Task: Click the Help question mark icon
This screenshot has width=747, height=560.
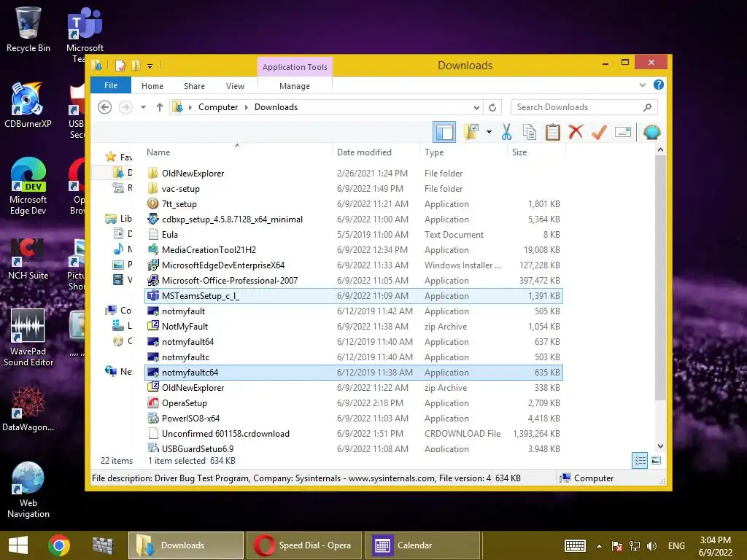Action: (x=659, y=85)
